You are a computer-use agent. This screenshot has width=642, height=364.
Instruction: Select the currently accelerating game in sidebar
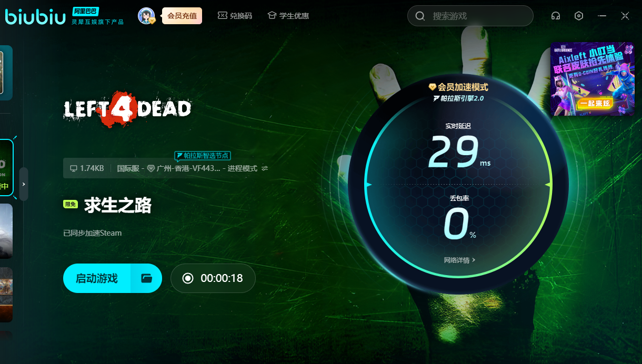(x=6, y=169)
